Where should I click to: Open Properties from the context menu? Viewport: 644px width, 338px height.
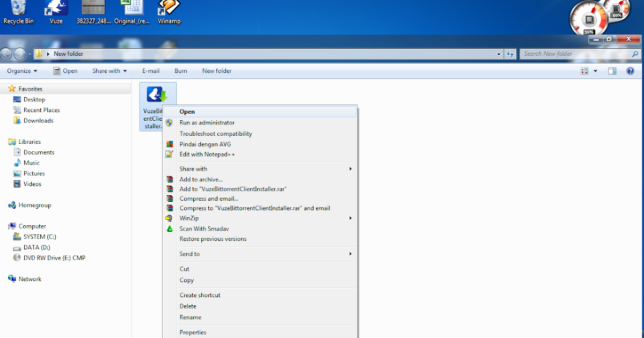tap(260, 332)
